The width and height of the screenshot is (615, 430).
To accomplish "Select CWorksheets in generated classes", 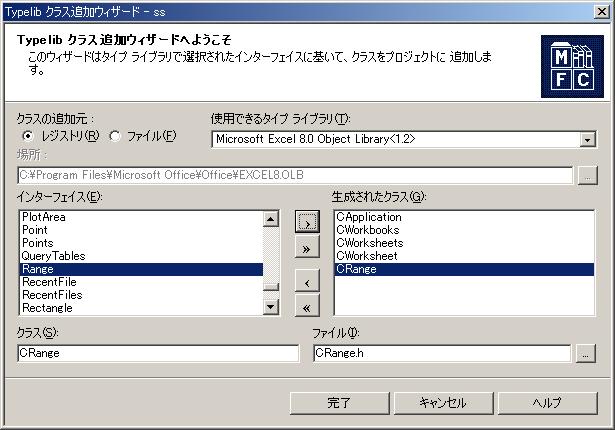I will [x=464, y=243].
